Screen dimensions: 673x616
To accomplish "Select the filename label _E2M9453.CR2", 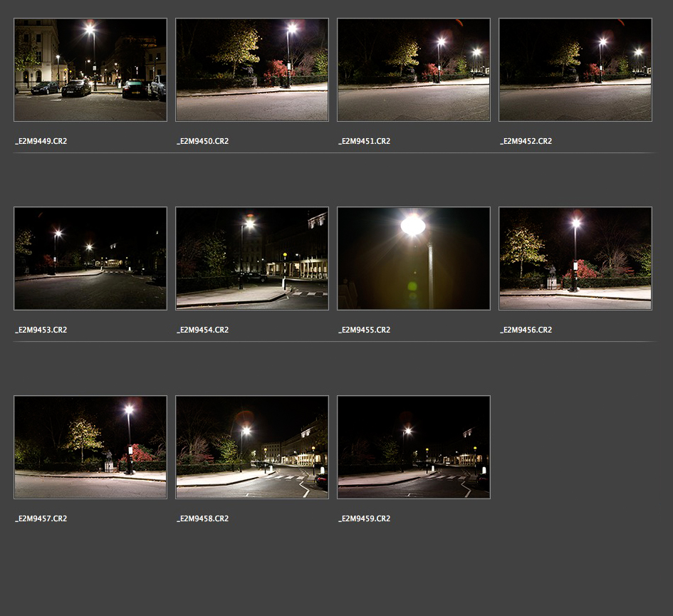I will click(41, 330).
